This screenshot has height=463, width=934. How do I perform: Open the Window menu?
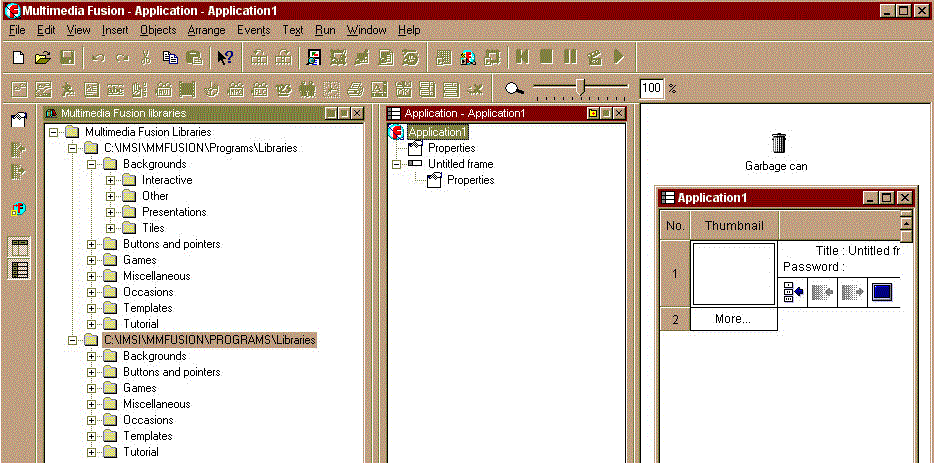[x=367, y=30]
